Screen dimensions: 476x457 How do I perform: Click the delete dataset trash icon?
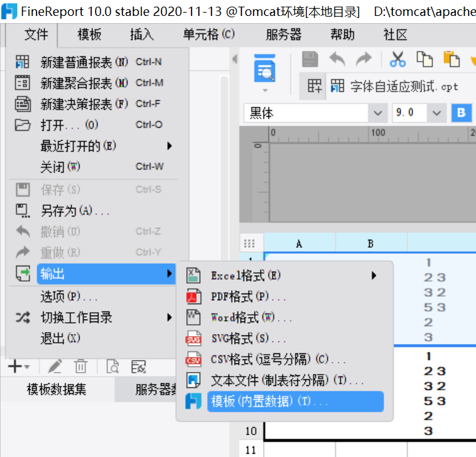[80, 366]
